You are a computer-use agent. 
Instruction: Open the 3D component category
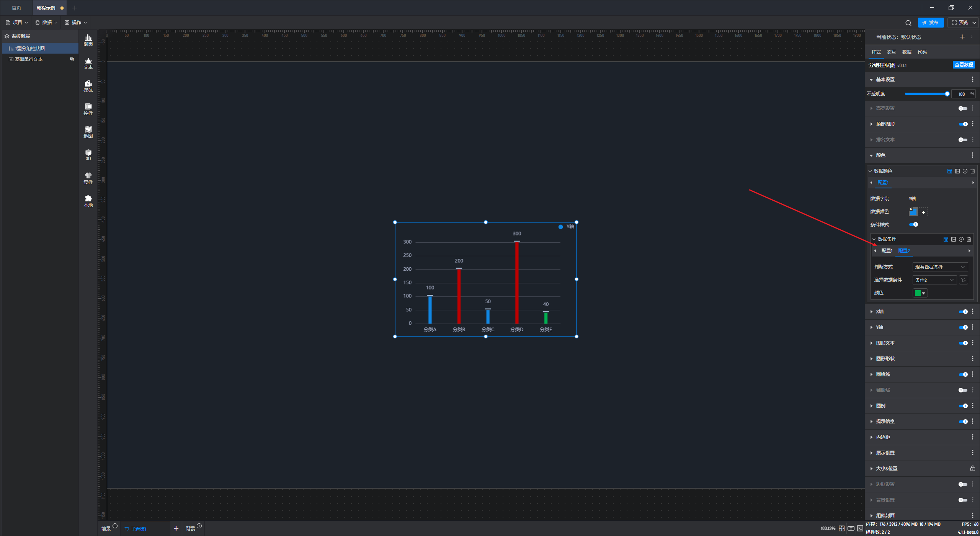(x=88, y=155)
